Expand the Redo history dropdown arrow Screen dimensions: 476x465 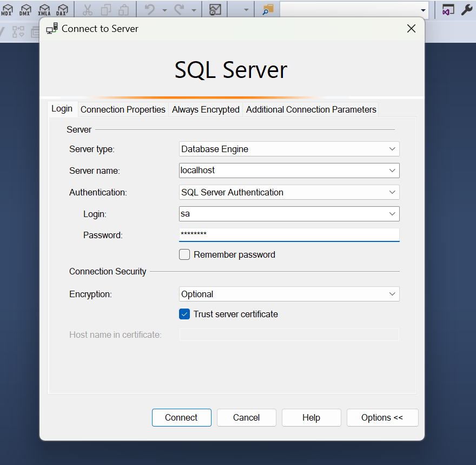(x=194, y=10)
